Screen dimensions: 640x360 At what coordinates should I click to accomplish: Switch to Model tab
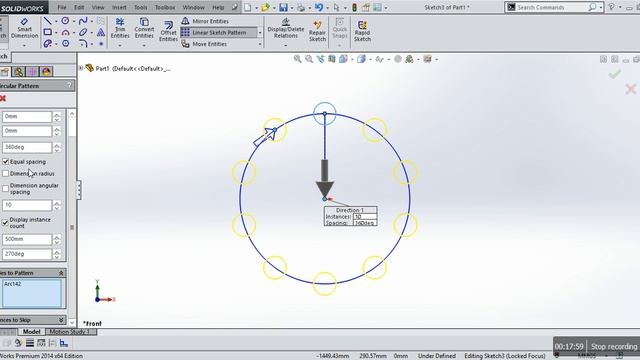point(31,331)
